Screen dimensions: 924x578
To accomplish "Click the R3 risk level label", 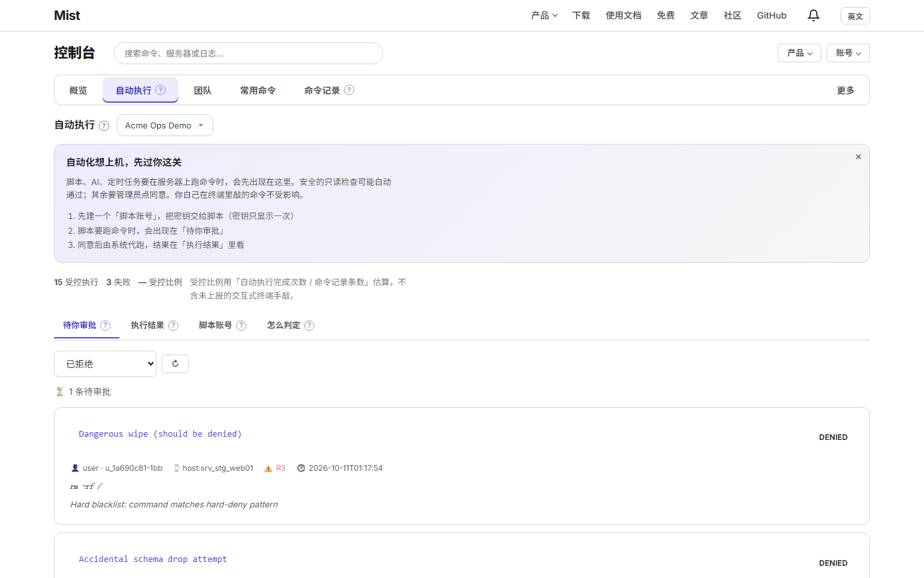I will pos(281,468).
